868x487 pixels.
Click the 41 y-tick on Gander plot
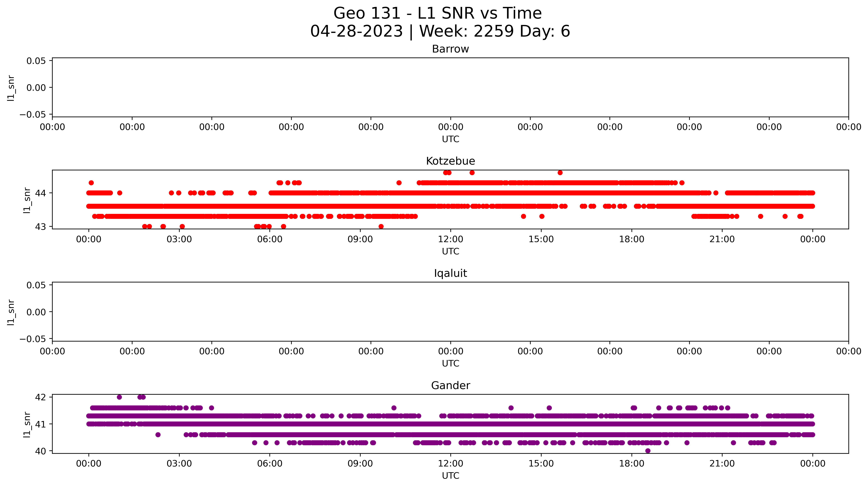pyautogui.click(x=40, y=424)
